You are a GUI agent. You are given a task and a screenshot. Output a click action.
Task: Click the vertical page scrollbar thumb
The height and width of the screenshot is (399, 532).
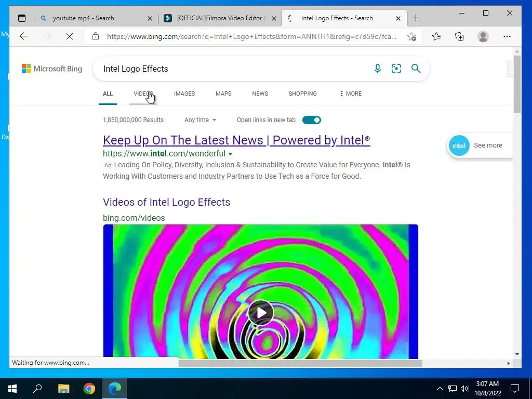tap(517, 84)
